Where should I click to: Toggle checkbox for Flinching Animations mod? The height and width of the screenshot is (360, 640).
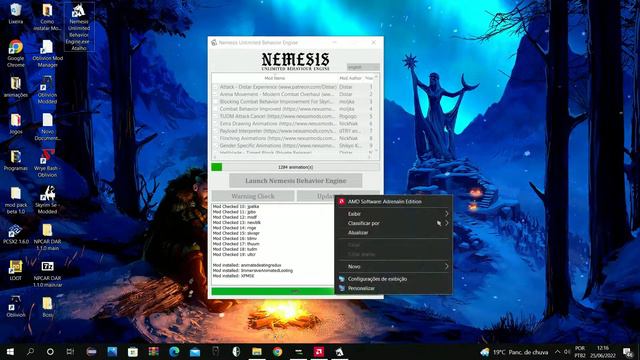tap(216, 138)
